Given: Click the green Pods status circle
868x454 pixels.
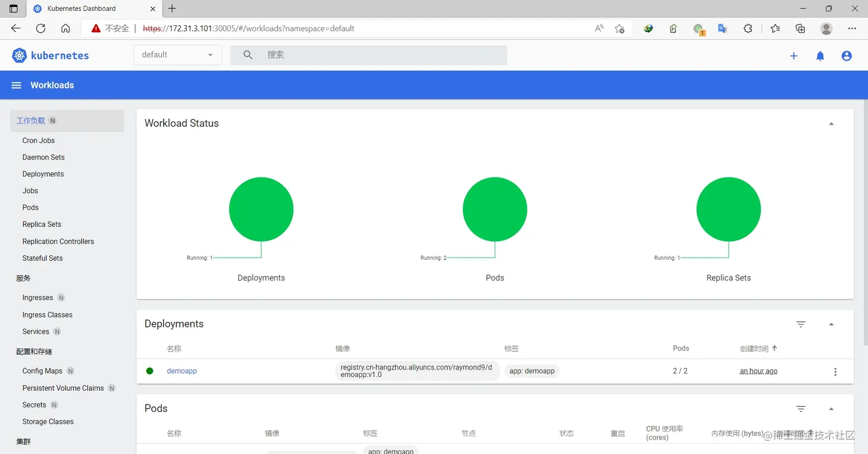Looking at the screenshot, I should (495, 209).
